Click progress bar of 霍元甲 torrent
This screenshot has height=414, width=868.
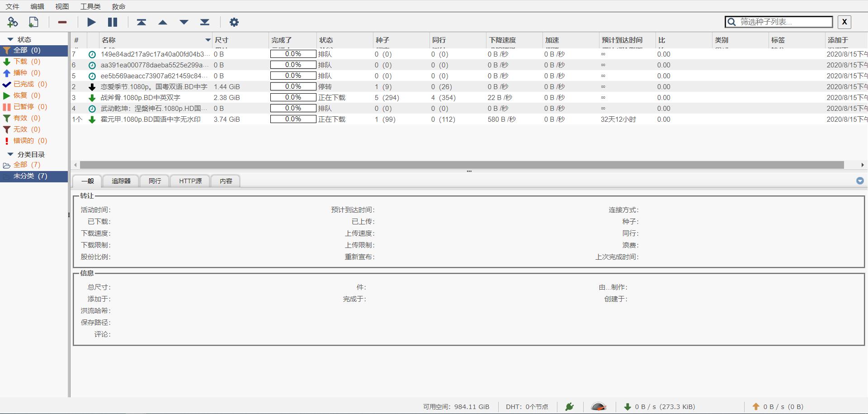point(293,119)
